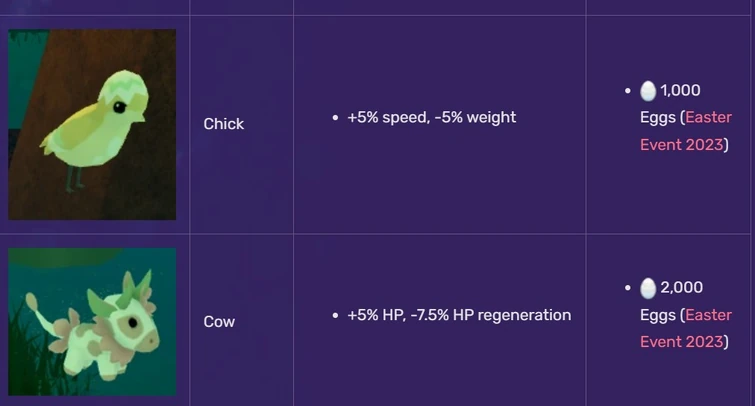The width and height of the screenshot is (755, 406).
Task: Click the bullet before Cow's effect text
Action: tap(334, 315)
